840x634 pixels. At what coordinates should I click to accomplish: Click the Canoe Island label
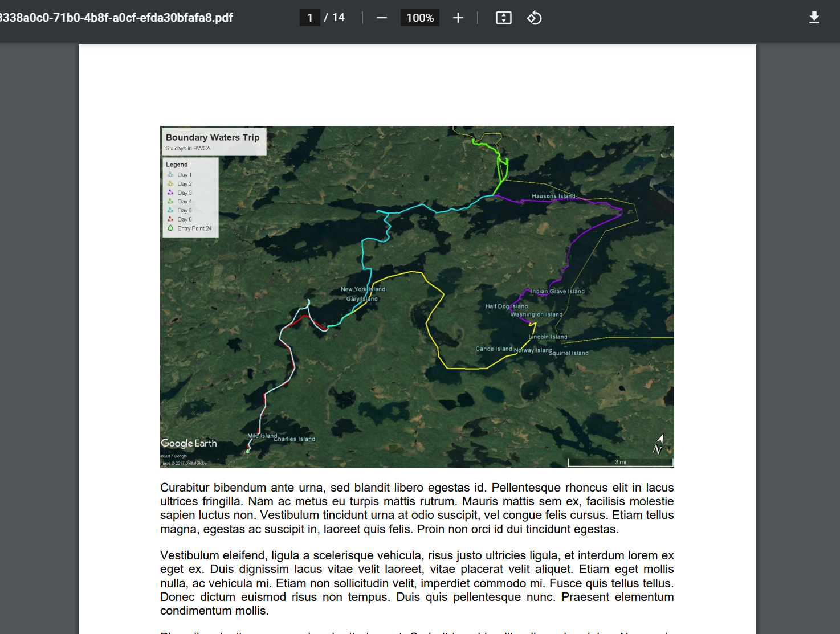click(x=494, y=349)
